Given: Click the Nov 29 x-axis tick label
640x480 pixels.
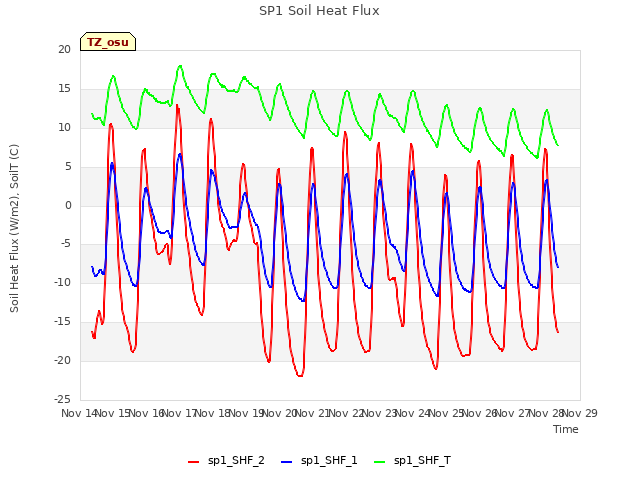Looking at the screenshot, I should [580, 413].
